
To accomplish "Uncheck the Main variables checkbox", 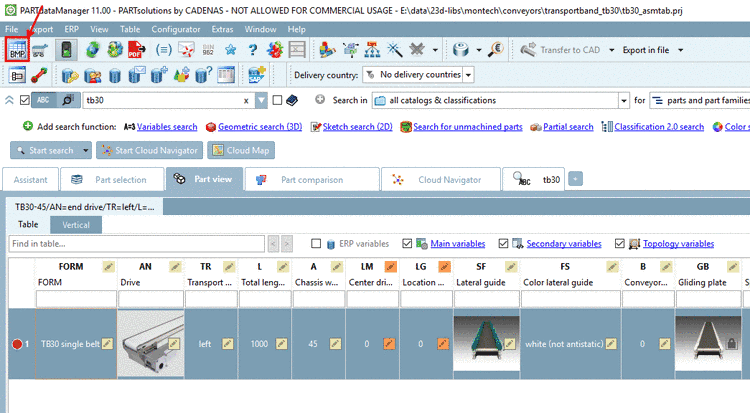I will (407, 244).
